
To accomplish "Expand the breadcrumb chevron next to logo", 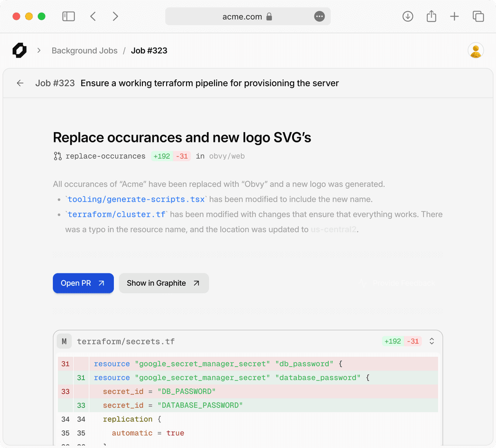I will [39, 50].
